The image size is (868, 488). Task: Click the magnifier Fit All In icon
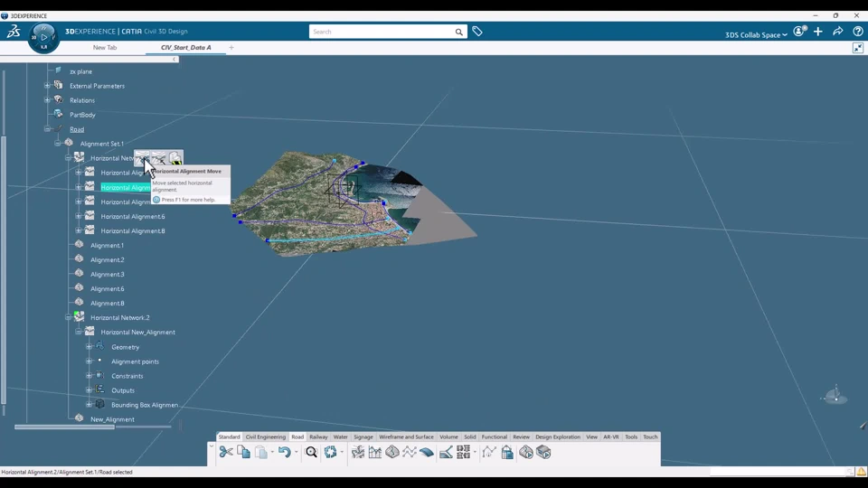click(311, 452)
